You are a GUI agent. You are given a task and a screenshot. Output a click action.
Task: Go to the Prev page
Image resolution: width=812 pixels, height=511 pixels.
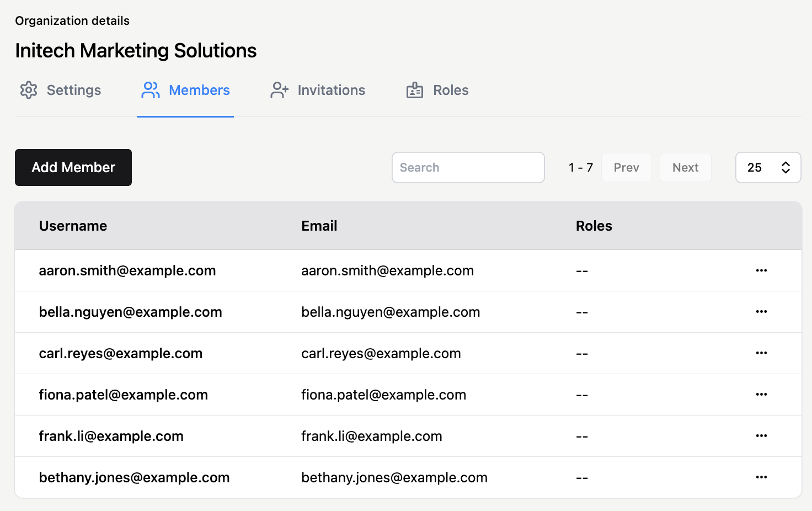coord(626,167)
